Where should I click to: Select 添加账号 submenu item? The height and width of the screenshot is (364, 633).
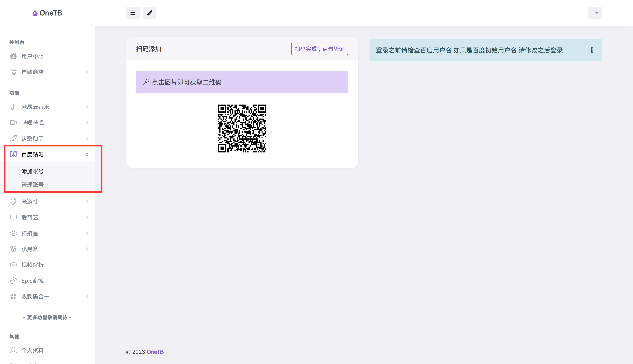[32, 171]
